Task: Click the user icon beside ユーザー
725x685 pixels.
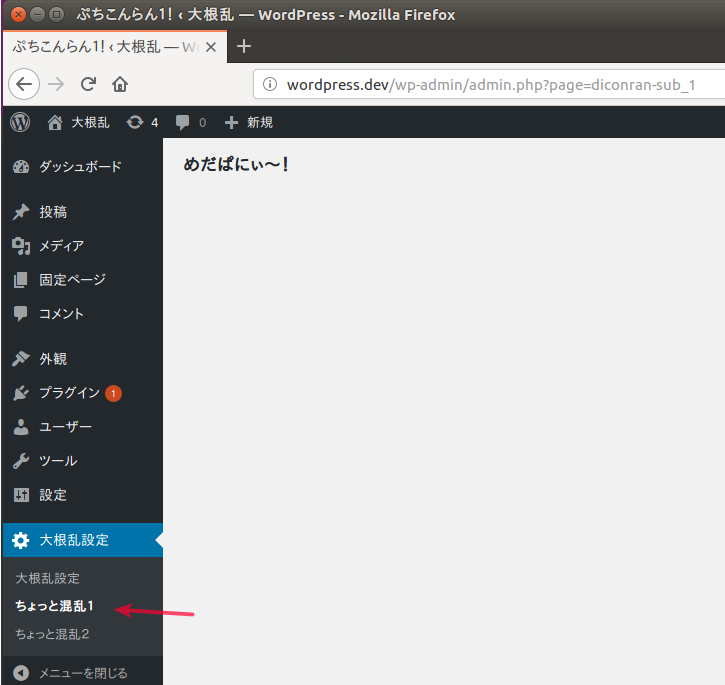Action: tap(21, 427)
